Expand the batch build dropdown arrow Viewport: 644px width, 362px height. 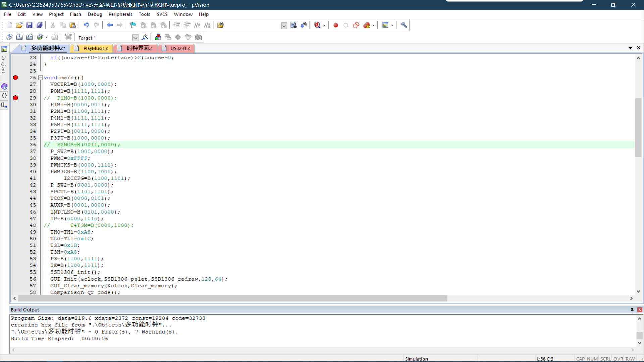click(x=47, y=37)
